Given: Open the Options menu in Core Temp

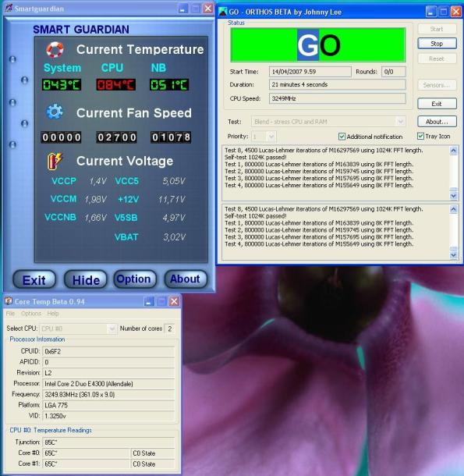Looking at the screenshot, I should (31, 314).
